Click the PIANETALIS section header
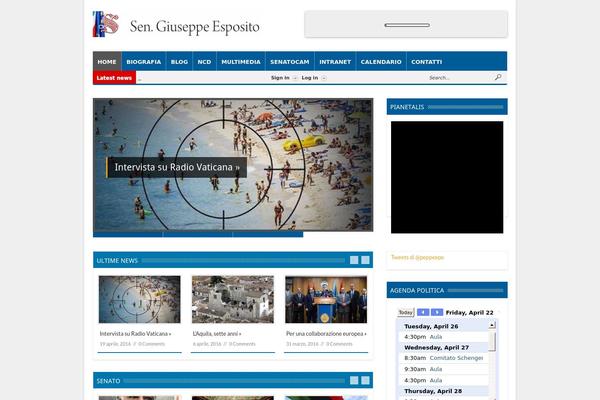The image size is (600, 400). (x=447, y=107)
